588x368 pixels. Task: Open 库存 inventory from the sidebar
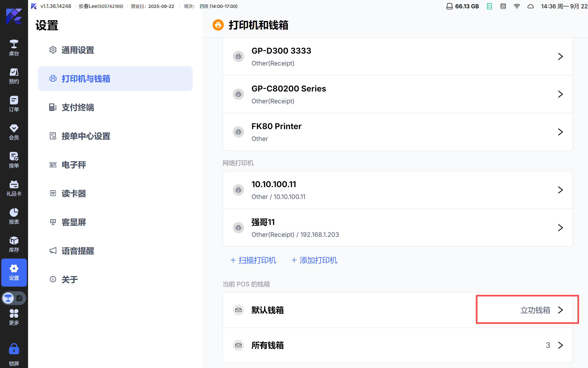[14, 244]
